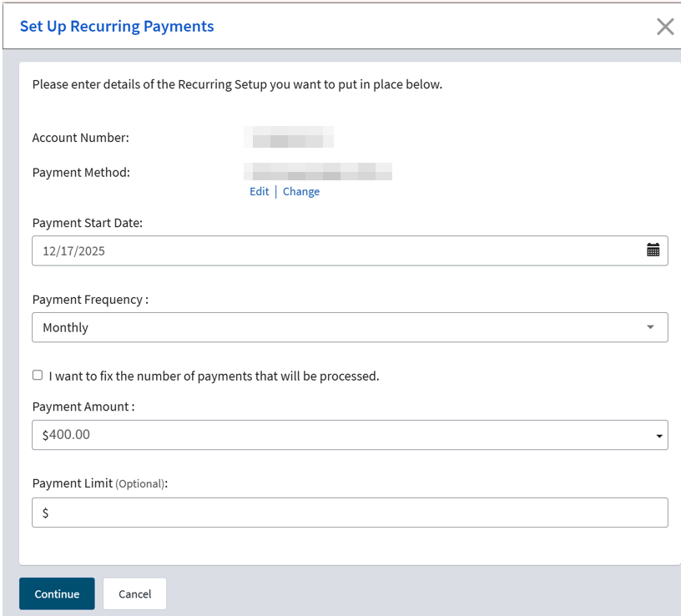Open the Payment Amount $400.00 dropdown
Viewport: 681px width, 616px height.
coord(334,435)
